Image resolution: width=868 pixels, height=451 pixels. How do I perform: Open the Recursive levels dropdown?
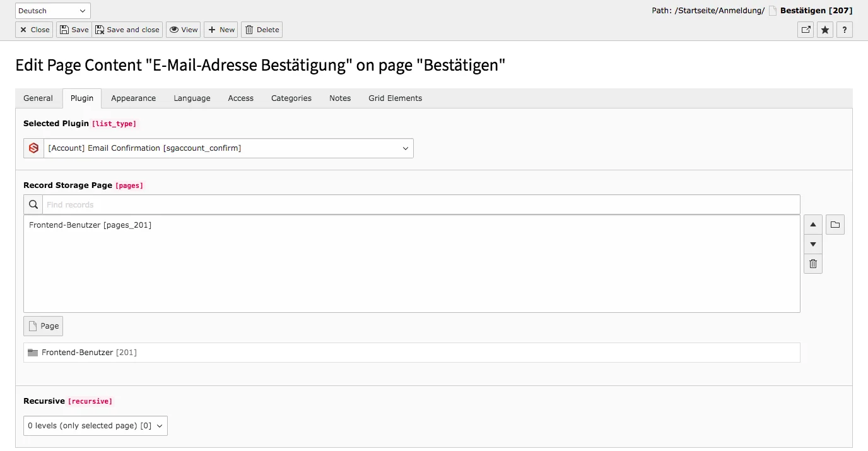point(95,426)
